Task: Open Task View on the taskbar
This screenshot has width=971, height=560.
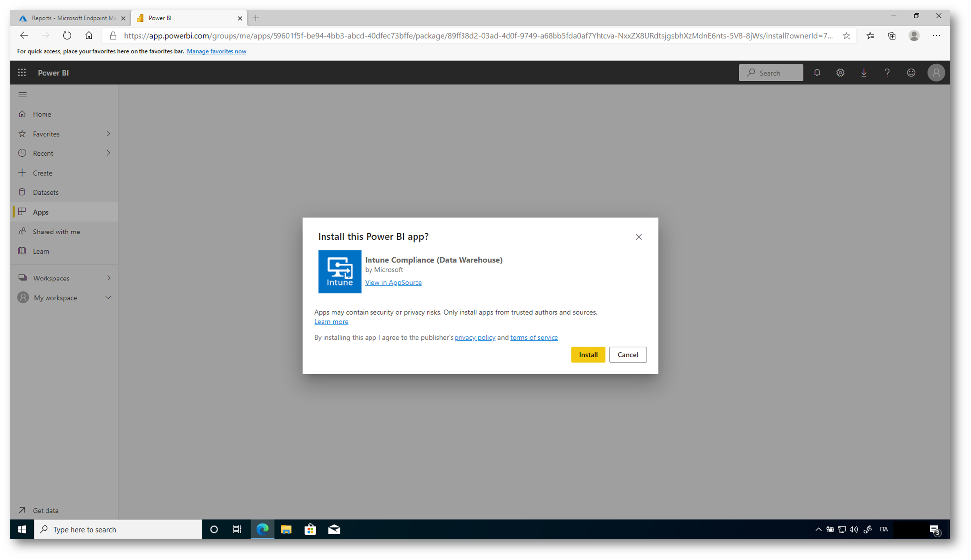Action: pos(237,529)
